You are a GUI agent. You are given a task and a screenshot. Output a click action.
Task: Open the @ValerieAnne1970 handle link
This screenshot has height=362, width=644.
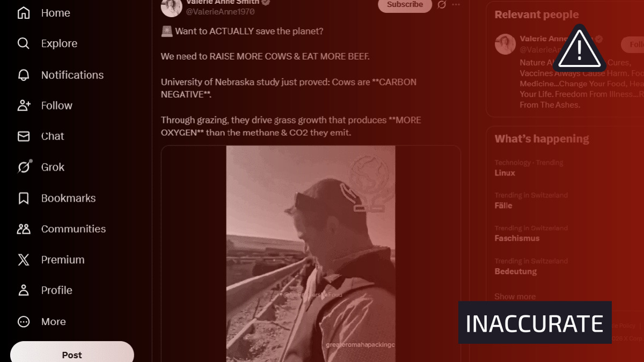[x=220, y=12]
